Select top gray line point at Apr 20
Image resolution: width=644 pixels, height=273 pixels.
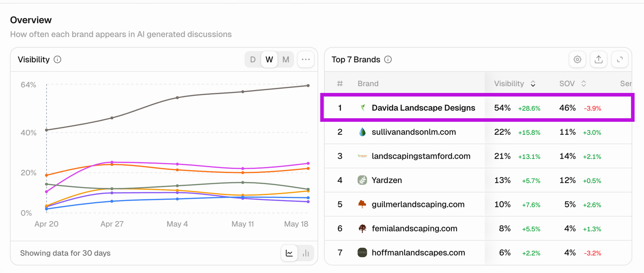pyautogui.click(x=47, y=130)
